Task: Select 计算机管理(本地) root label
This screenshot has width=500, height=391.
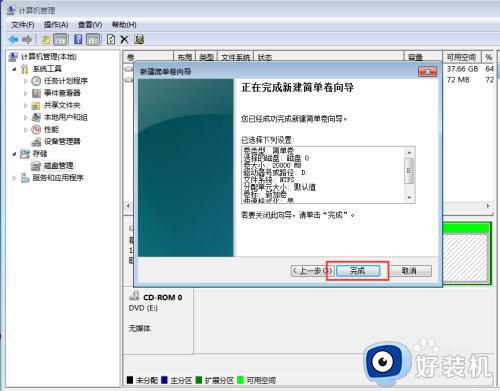Action: coord(49,57)
